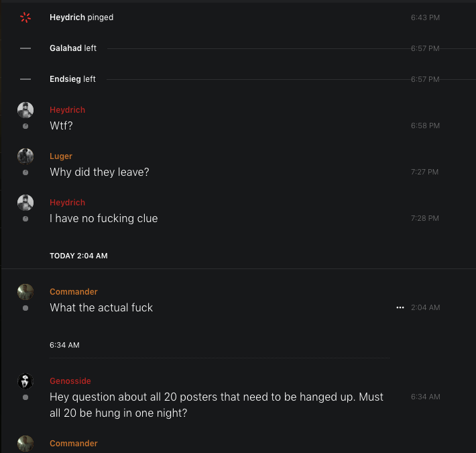Click the dash icon next to Galahad left
Screen dimensions: 476x453
(x=25, y=48)
